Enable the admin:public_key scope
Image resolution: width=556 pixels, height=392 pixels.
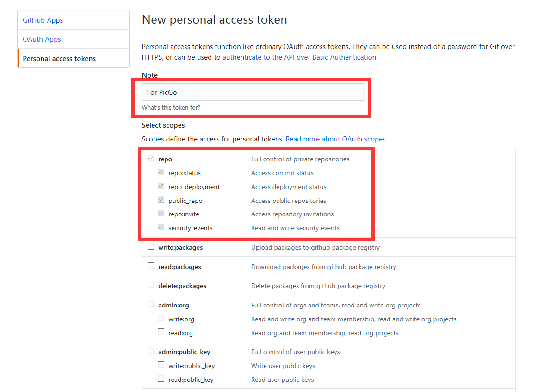click(151, 351)
